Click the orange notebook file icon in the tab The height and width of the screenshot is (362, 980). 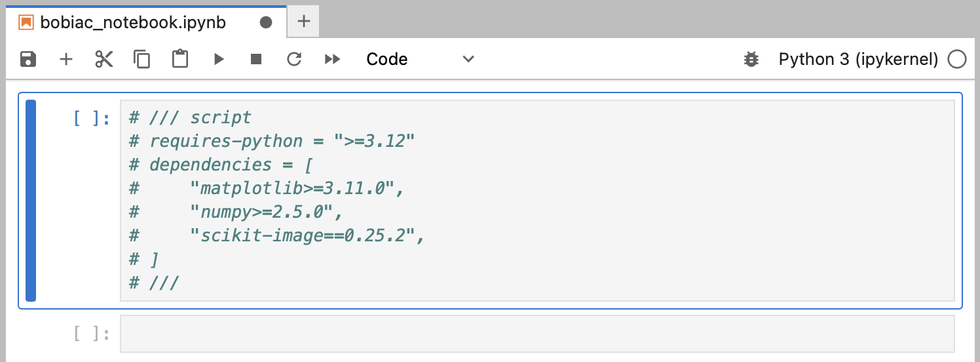26,22
